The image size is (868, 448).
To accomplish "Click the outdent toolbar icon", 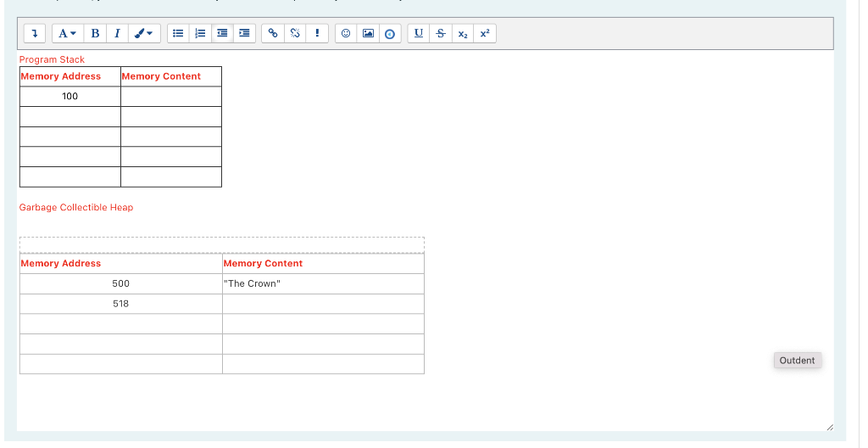I will 222,33.
